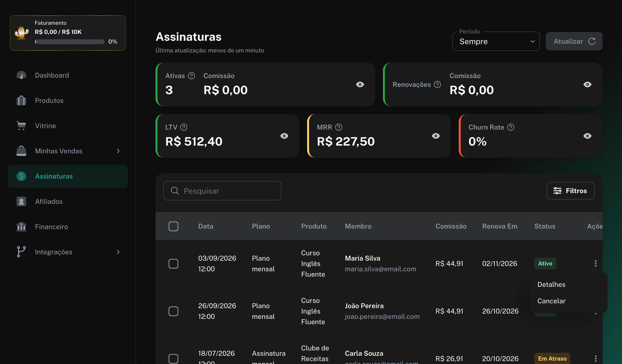Click the Ativo status badge for Maria Silva
The width and height of the screenshot is (622, 364).
point(545,264)
